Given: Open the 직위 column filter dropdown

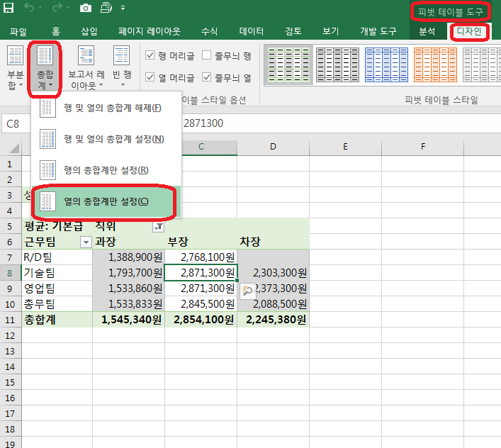Looking at the screenshot, I should [x=158, y=226].
